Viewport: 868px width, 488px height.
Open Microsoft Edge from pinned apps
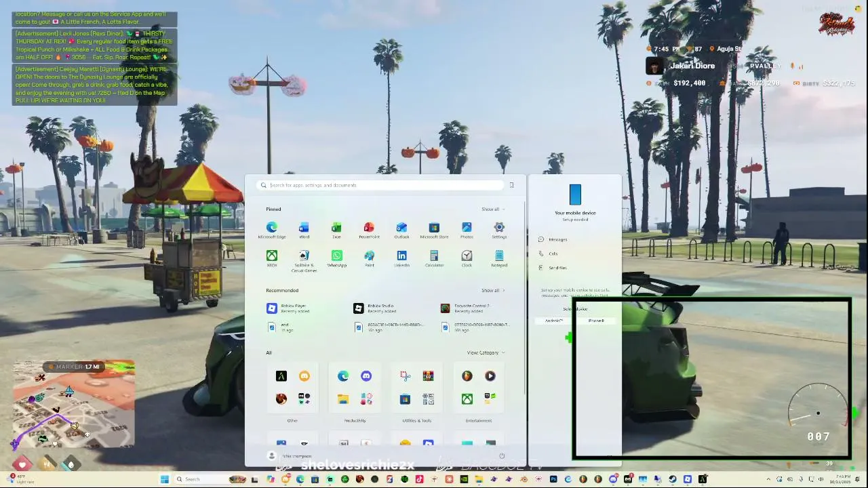click(x=272, y=230)
